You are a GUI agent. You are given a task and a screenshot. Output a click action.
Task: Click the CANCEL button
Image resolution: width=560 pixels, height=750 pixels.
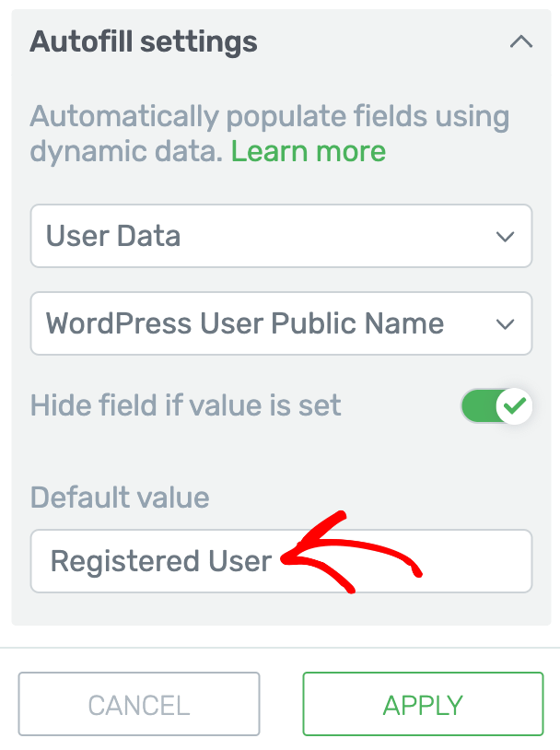(x=139, y=704)
